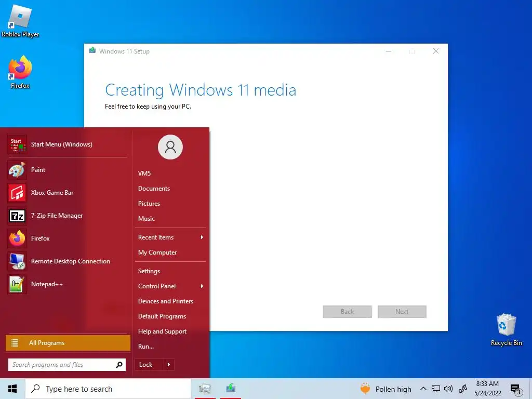Click the taskbar Type here to search box
Screen dimensions: 532x399
coord(108,389)
